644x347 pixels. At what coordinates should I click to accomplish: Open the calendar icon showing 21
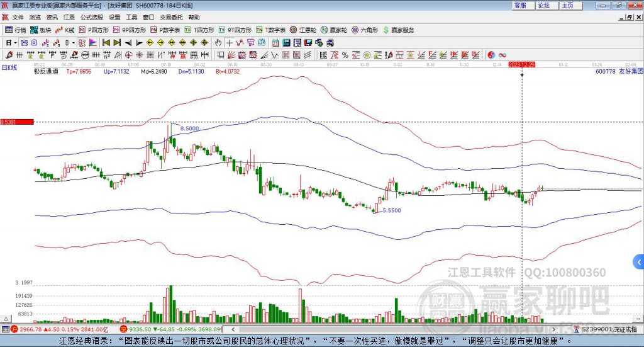[275, 43]
